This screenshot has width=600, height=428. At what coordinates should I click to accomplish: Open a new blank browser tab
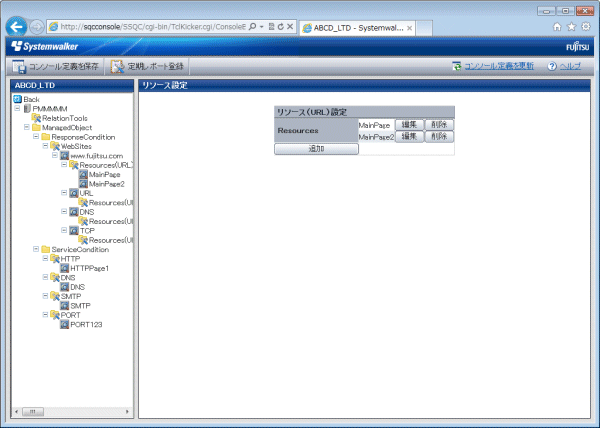coord(424,28)
